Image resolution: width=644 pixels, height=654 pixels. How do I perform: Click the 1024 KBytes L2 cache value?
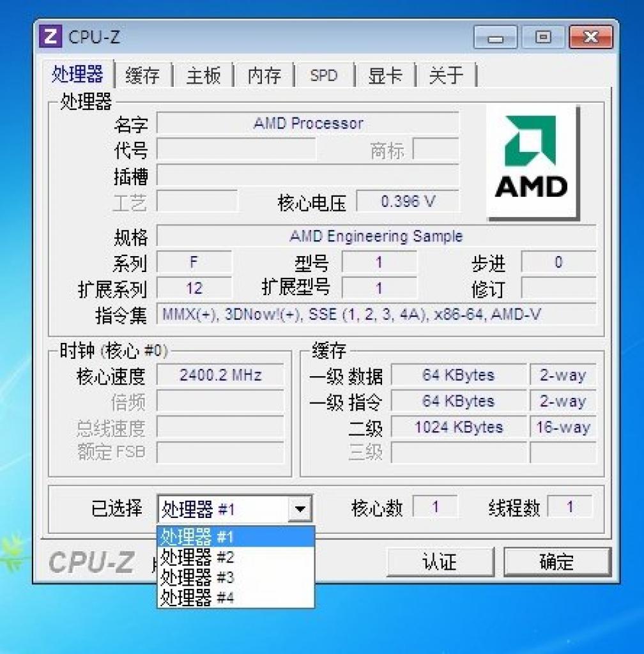459,427
